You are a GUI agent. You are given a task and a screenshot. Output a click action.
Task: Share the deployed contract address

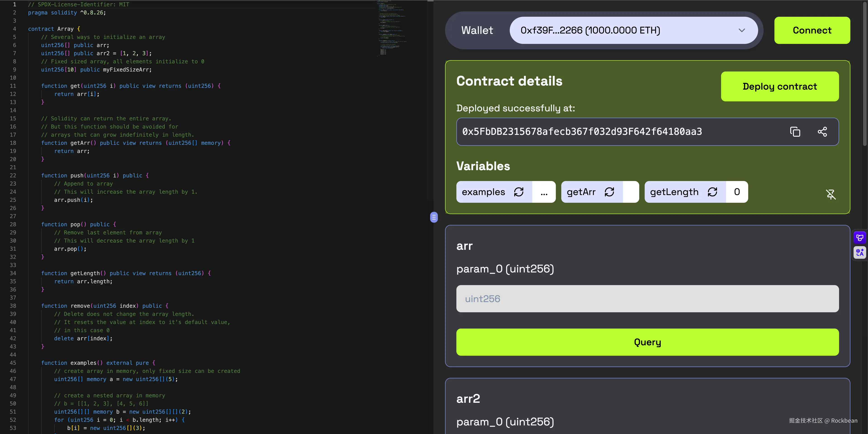(822, 131)
